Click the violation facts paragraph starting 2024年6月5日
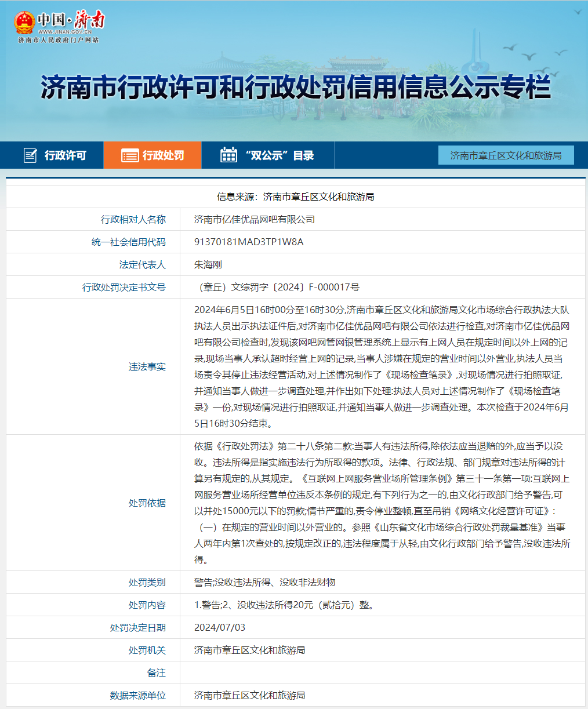 [x=382, y=367]
